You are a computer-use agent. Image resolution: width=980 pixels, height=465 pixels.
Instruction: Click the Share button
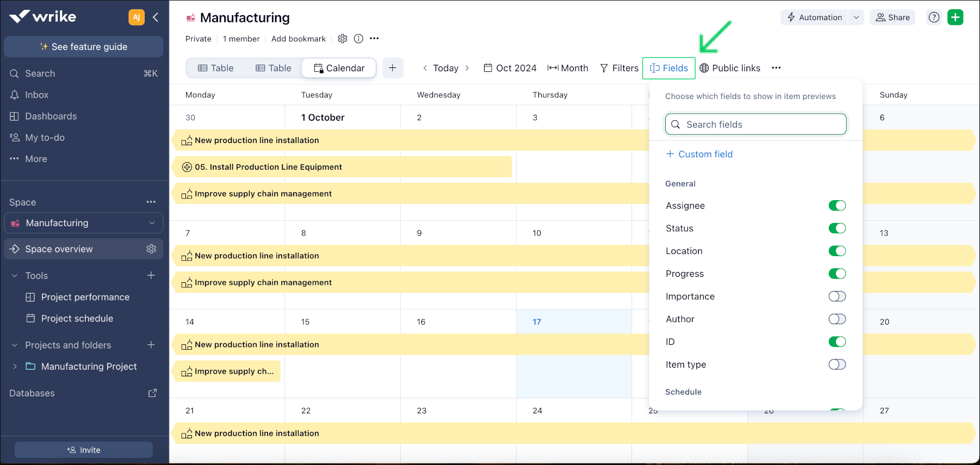click(892, 17)
